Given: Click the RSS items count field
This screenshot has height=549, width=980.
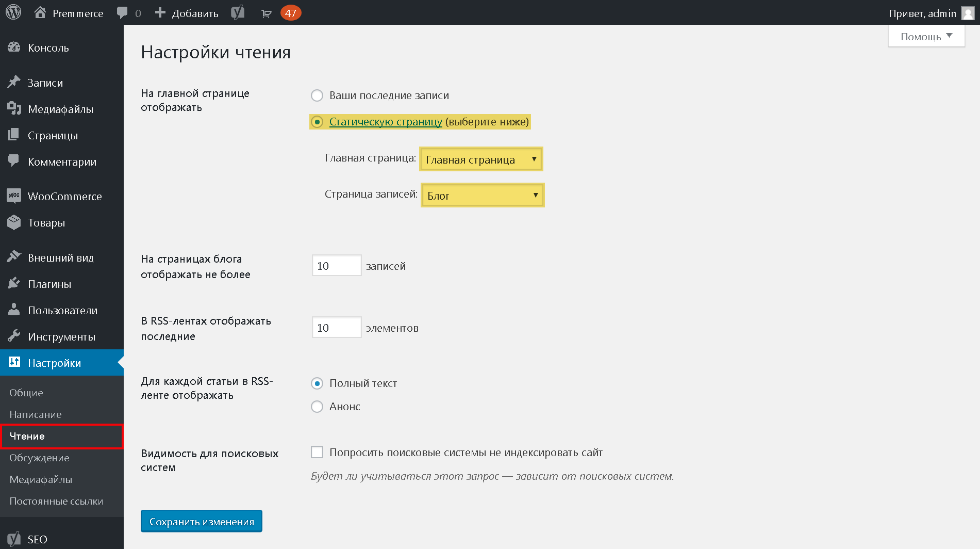Looking at the screenshot, I should (337, 327).
